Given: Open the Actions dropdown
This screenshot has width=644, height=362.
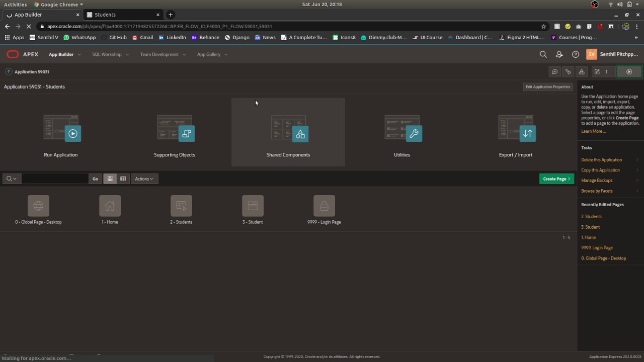Looking at the screenshot, I should [x=144, y=178].
